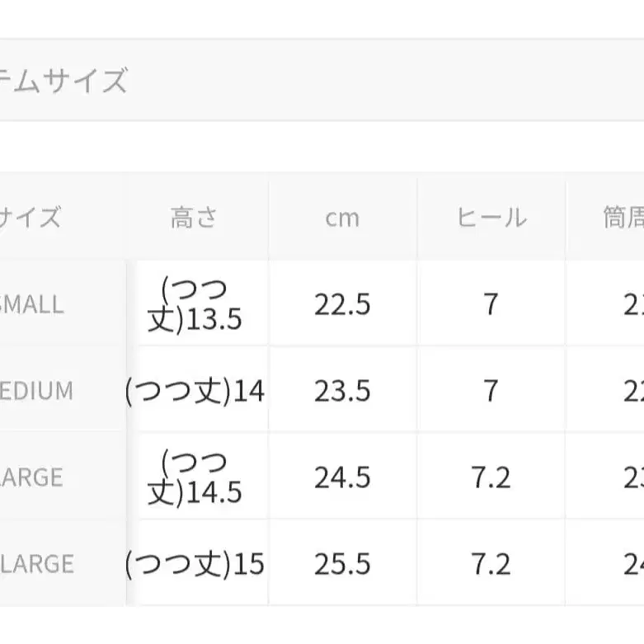Click the ヒール column header

491,218
